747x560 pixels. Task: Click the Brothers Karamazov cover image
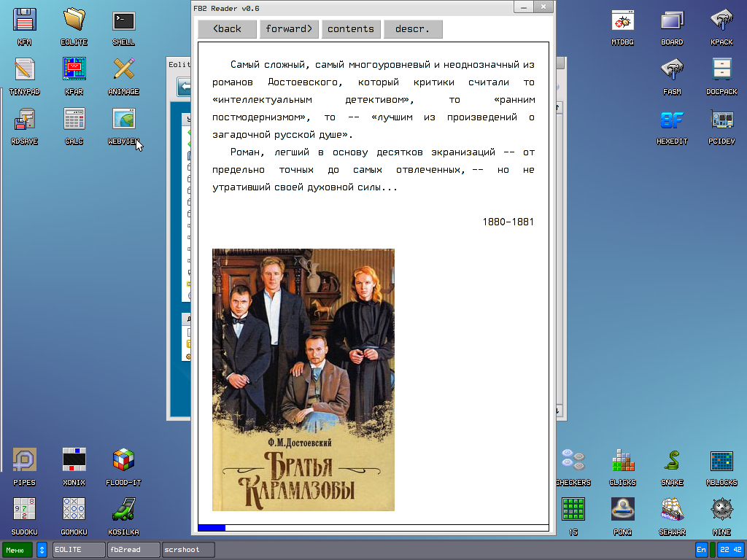click(x=303, y=379)
